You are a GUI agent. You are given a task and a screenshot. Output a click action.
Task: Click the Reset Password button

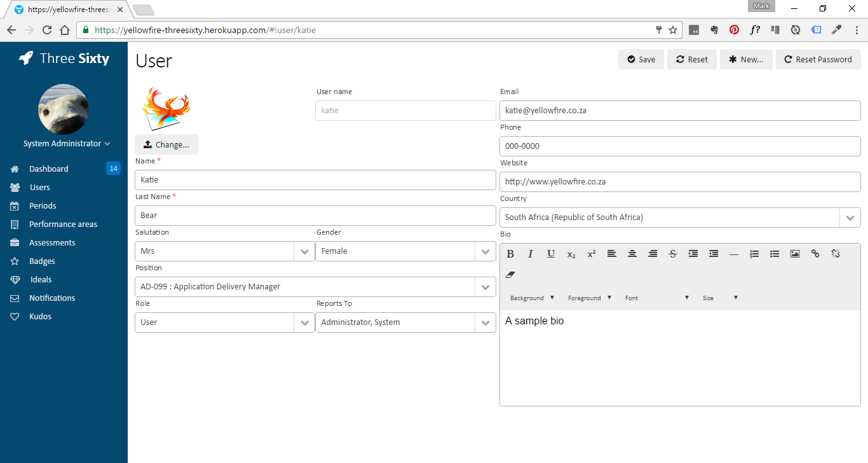point(818,59)
